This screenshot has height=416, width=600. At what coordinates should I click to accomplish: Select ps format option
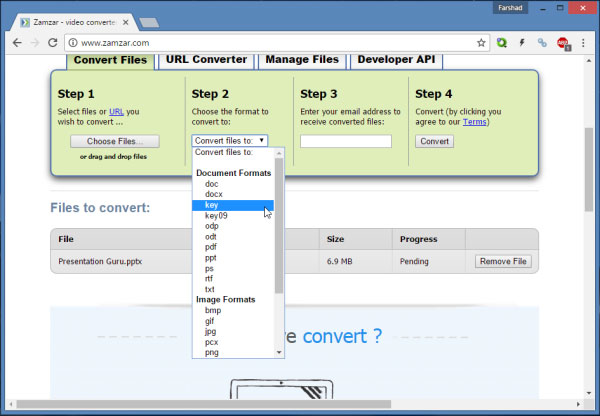pos(233,268)
